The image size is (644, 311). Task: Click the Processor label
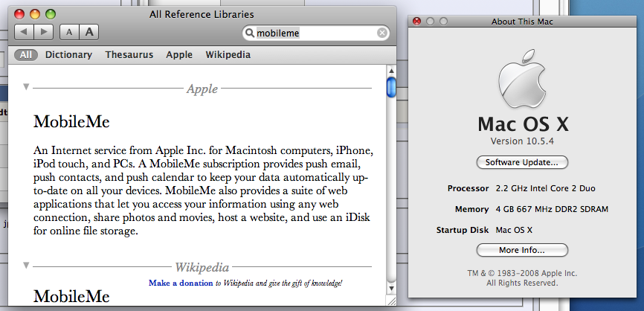[468, 188]
